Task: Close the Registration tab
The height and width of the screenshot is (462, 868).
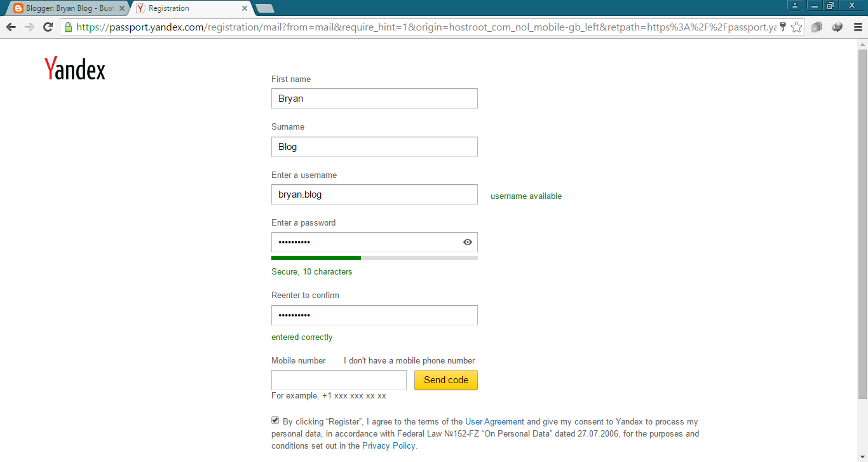Action: click(245, 8)
